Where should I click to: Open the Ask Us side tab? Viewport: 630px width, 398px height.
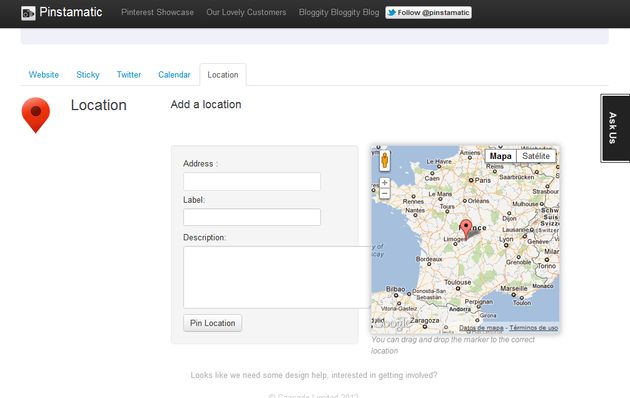(615, 128)
